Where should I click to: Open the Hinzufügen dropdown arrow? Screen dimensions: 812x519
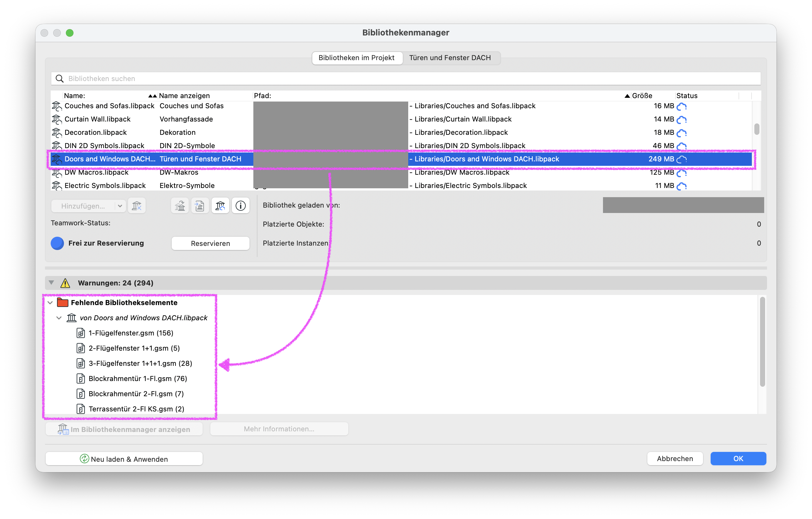click(120, 206)
